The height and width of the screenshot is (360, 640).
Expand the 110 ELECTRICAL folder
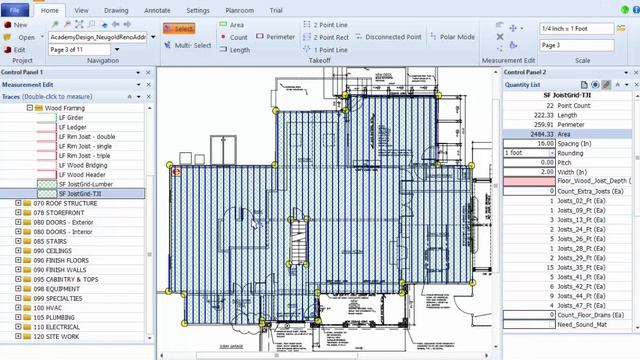[x=18, y=327]
